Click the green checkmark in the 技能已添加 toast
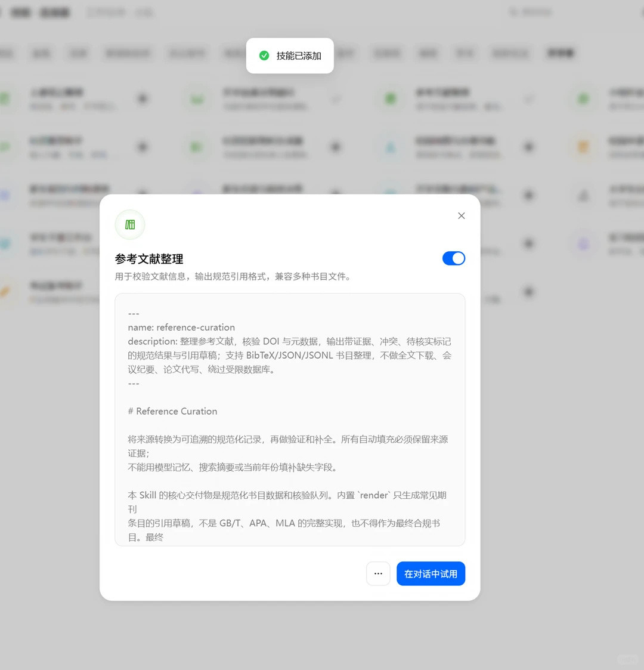Screen dimensions: 644x670 point(264,55)
